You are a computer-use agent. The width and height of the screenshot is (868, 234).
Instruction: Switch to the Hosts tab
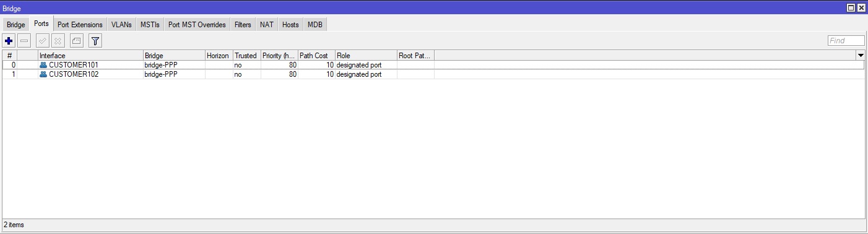[290, 25]
